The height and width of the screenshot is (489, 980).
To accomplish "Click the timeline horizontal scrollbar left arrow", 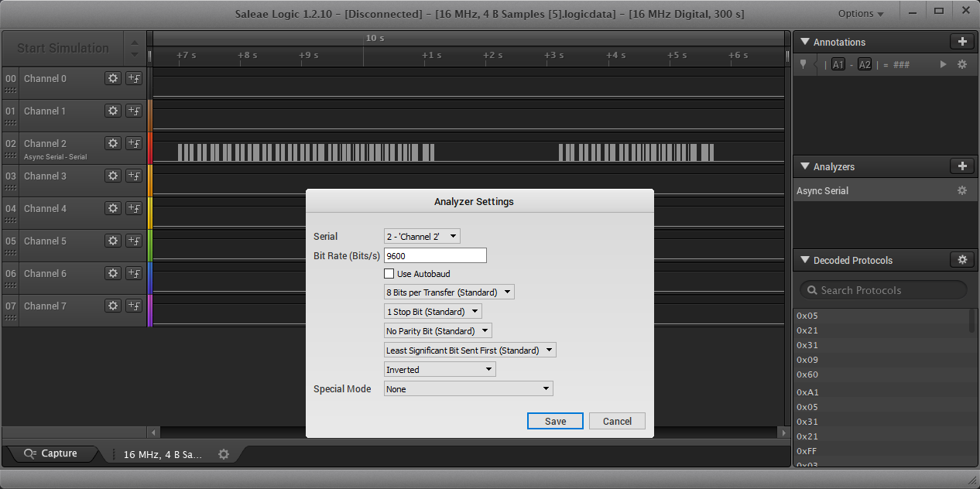I will (153, 432).
